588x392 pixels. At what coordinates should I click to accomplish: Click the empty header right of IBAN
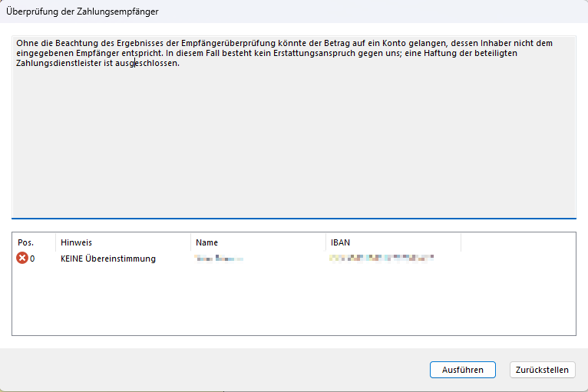[517, 242]
